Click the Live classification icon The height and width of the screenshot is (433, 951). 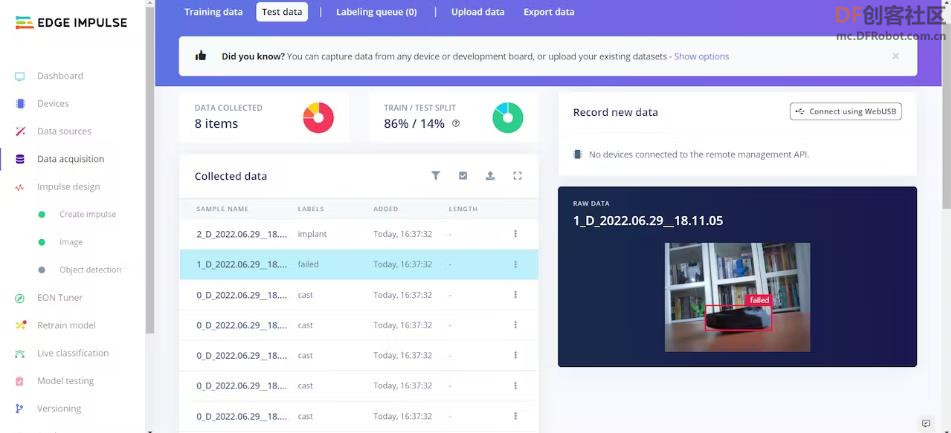coord(20,354)
